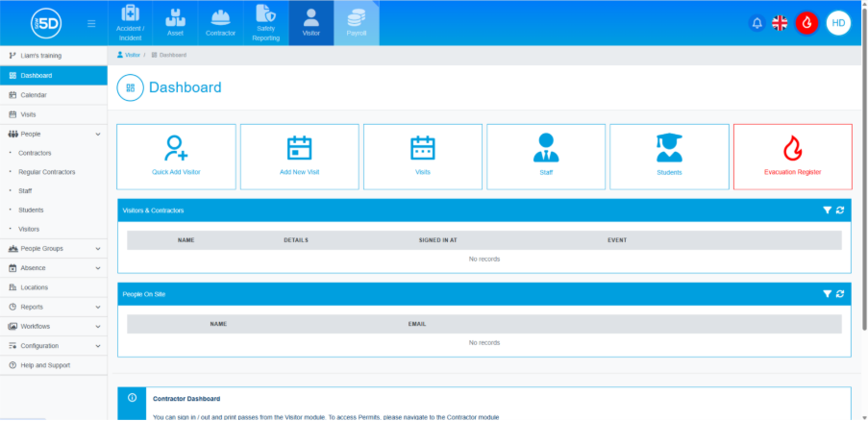
Task: Select Regular Contractors under People
Action: coord(46,172)
